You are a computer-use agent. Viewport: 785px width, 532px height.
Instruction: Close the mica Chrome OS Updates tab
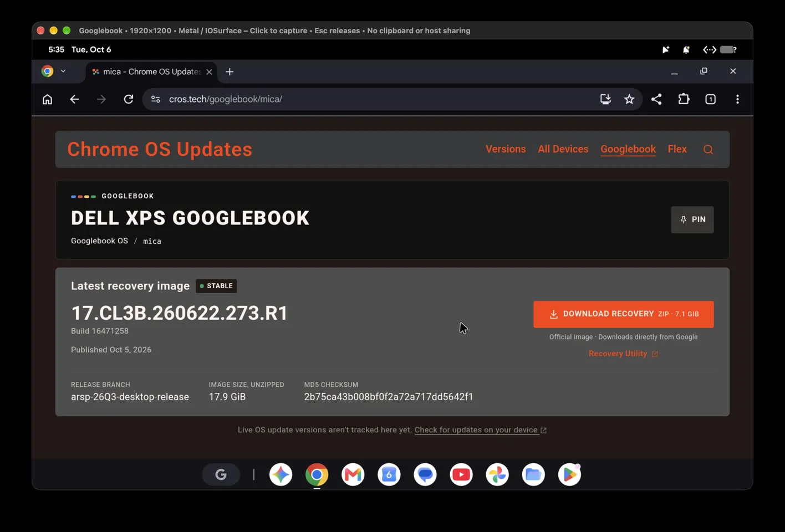tap(209, 72)
